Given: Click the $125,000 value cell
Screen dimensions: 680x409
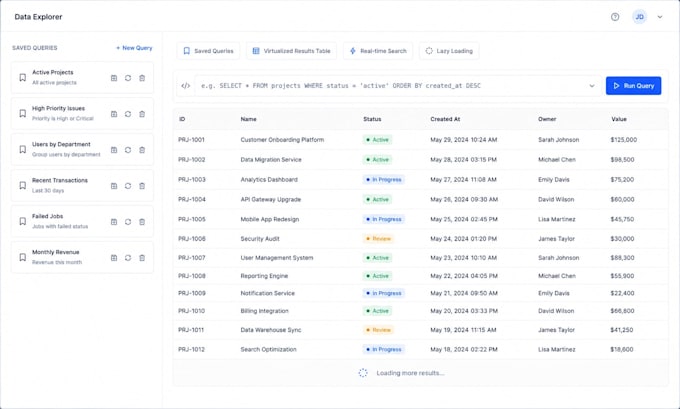Looking at the screenshot, I should (624, 140).
